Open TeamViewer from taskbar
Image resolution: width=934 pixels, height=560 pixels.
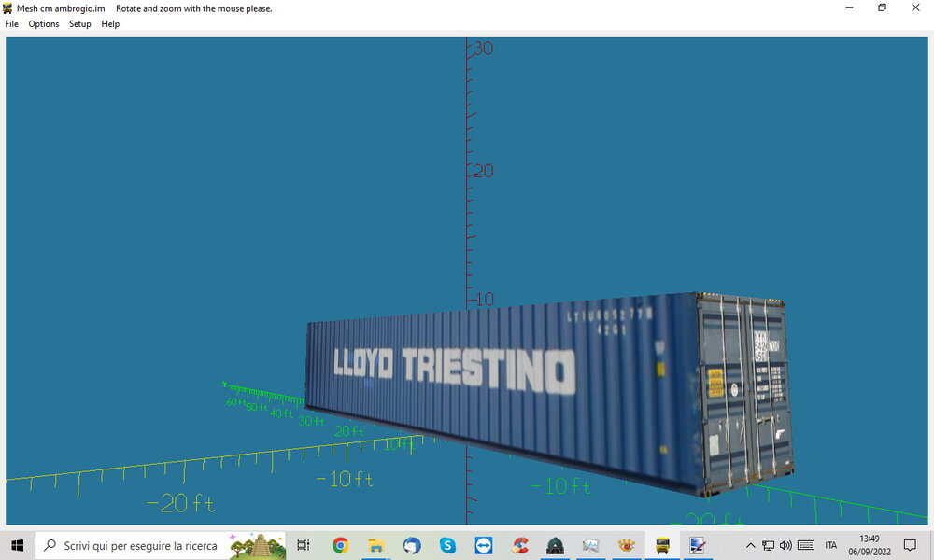click(483, 545)
